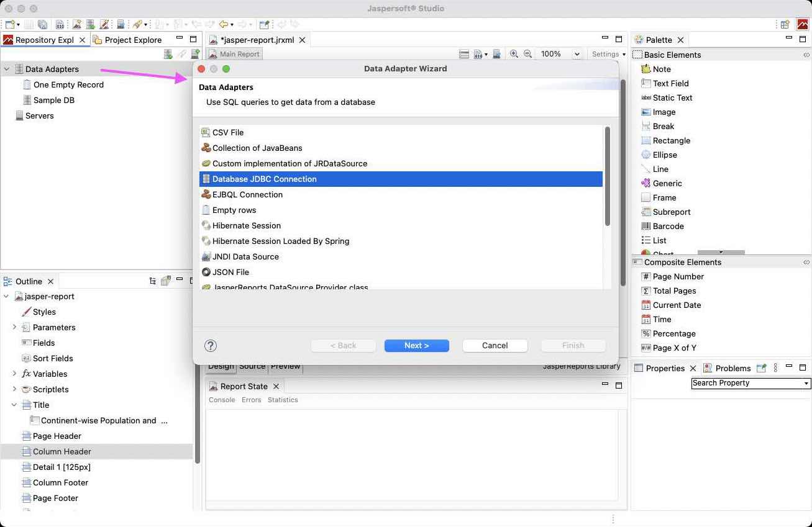Choose the Total Pages composite element
Image resolution: width=812 pixels, height=527 pixels.
click(x=668, y=291)
